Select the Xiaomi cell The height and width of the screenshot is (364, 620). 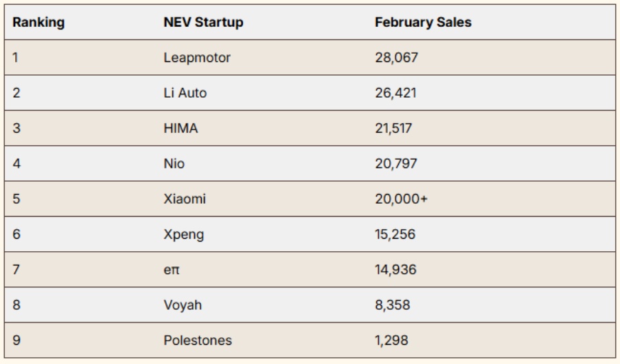coord(185,200)
